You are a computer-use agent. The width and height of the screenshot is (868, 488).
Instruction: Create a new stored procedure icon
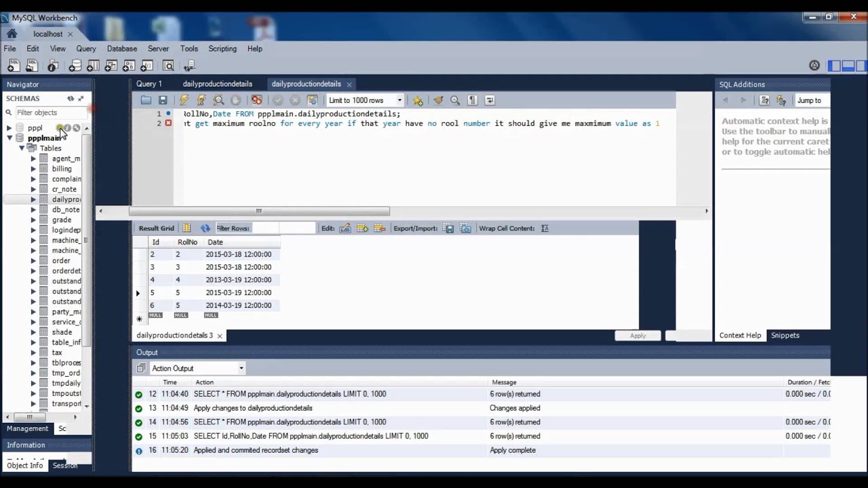pos(128,66)
